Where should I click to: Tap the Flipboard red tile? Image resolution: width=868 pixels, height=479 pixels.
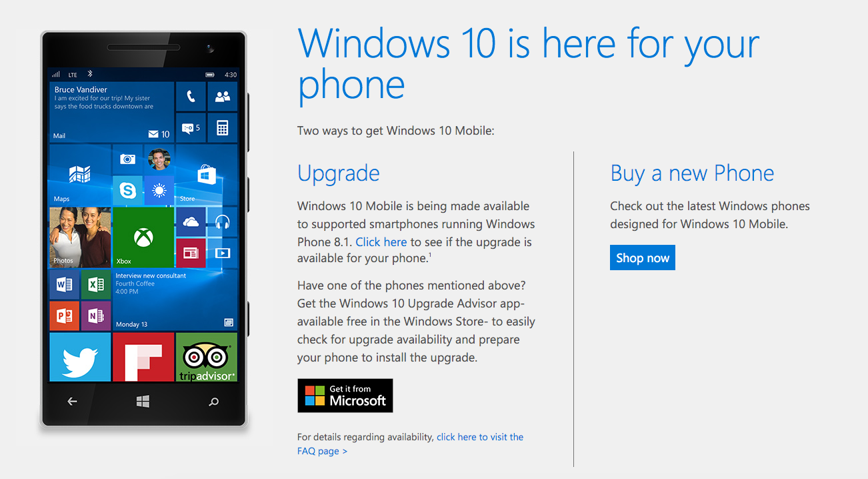point(143,357)
